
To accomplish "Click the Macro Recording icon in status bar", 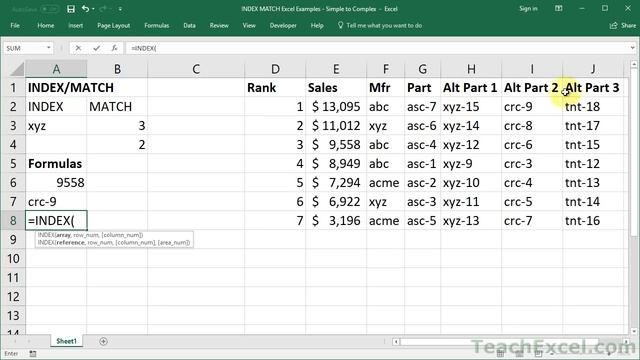I will (33, 354).
